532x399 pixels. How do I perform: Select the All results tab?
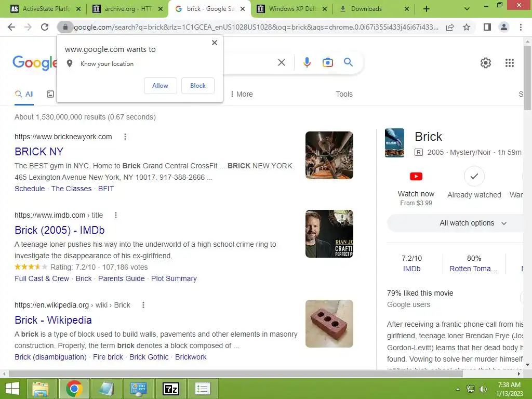coord(24,95)
